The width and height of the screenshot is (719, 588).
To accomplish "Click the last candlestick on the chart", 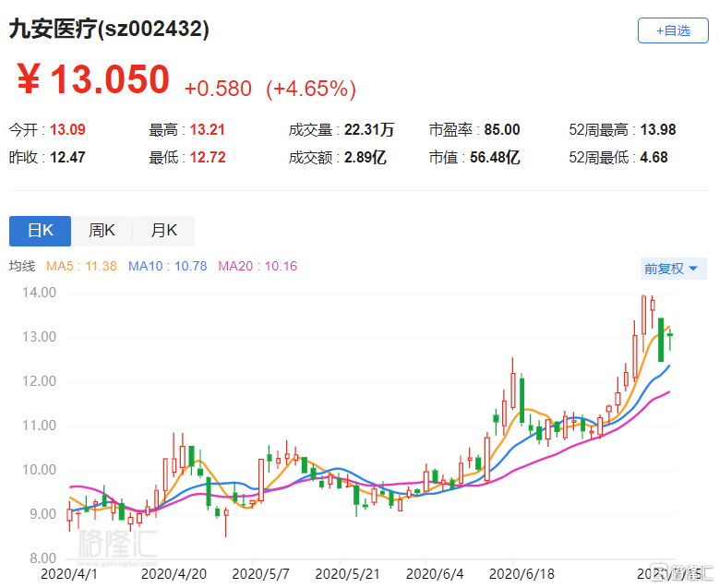I will (x=670, y=340).
